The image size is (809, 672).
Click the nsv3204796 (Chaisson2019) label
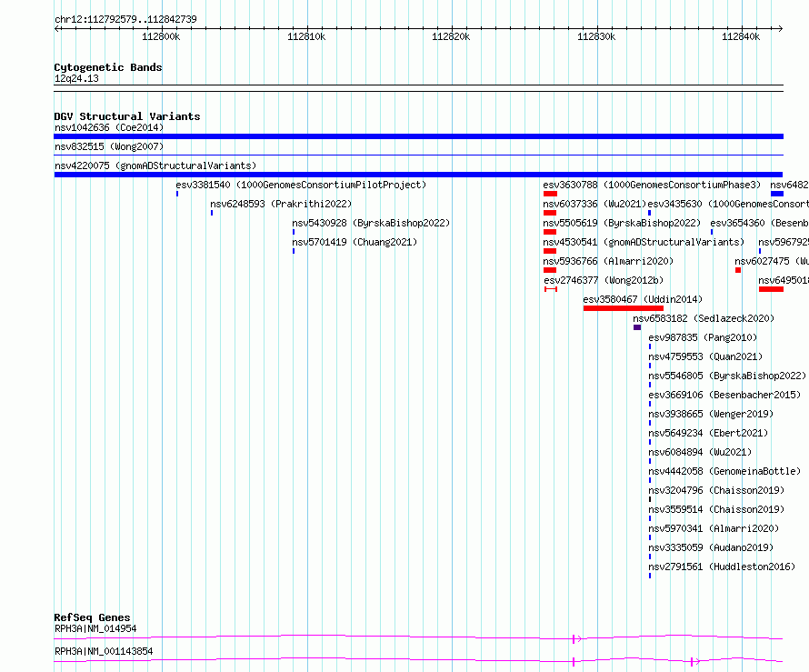pyautogui.click(x=716, y=490)
